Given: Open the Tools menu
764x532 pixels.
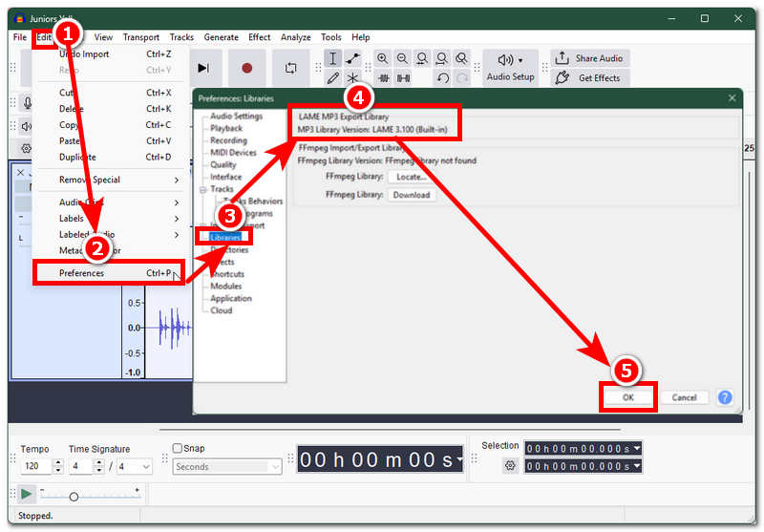Looking at the screenshot, I should (x=330, y=37).
